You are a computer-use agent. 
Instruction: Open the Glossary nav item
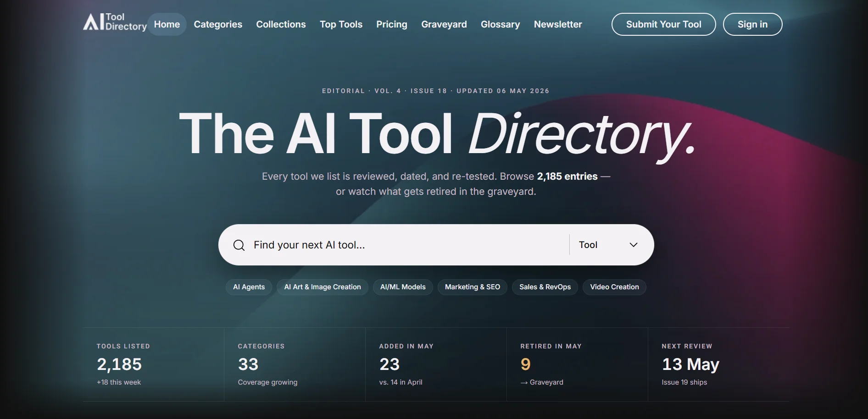(x=501, y=24)
